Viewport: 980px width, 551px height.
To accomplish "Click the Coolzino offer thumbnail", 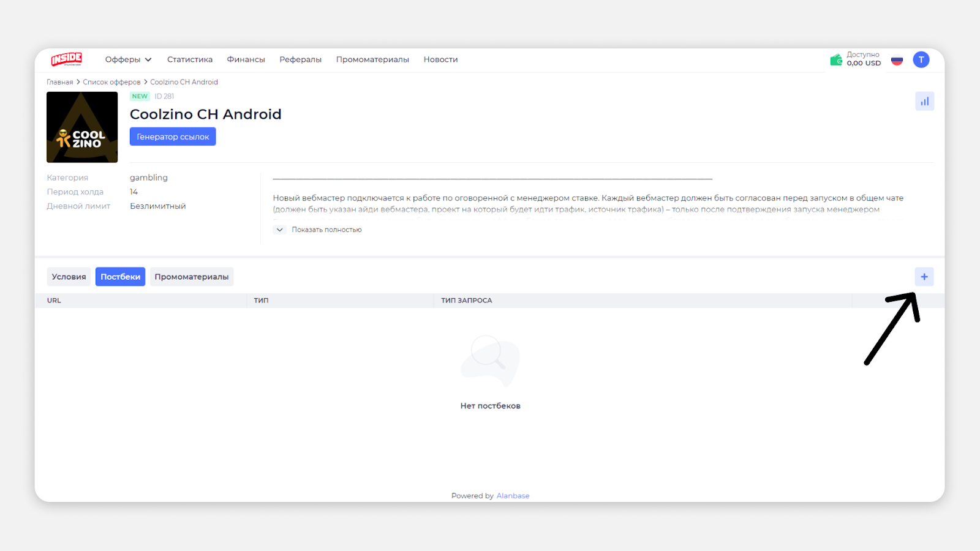I will coord(82,127).
